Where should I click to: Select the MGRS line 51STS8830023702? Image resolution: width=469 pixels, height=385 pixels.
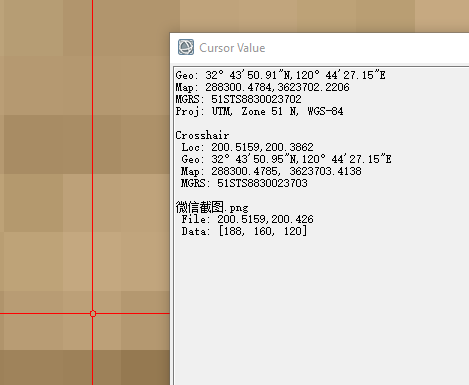(238, 99)
